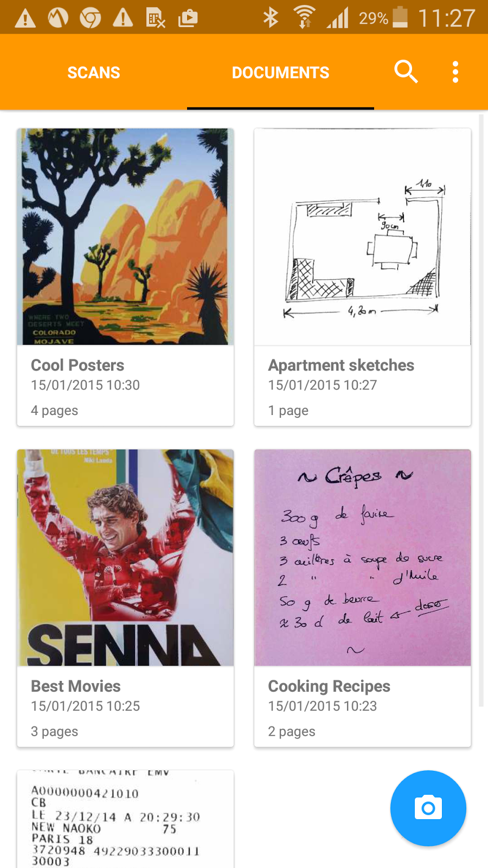Tap the Apartment sketches title label
The width and height of the screenshot is (488, 868).
pyautogui.click(x=341, y=365)
